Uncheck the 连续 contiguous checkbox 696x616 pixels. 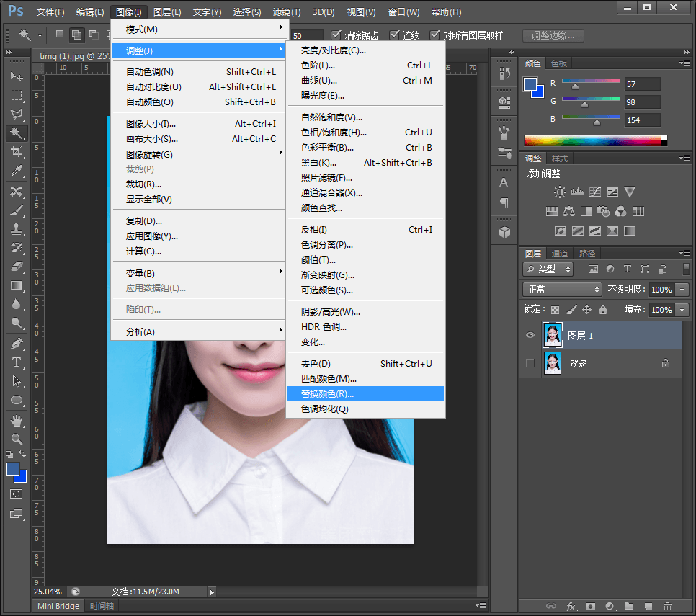click(x=394, y=35)
